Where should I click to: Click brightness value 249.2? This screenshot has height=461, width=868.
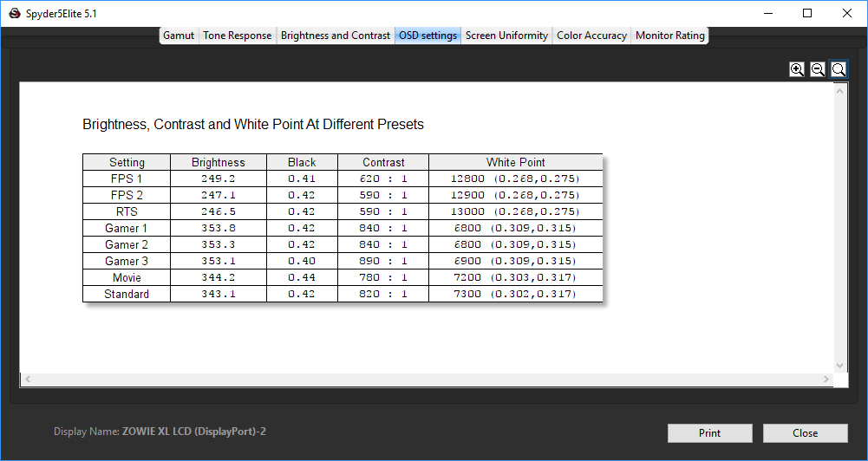[x=219, y=179]
